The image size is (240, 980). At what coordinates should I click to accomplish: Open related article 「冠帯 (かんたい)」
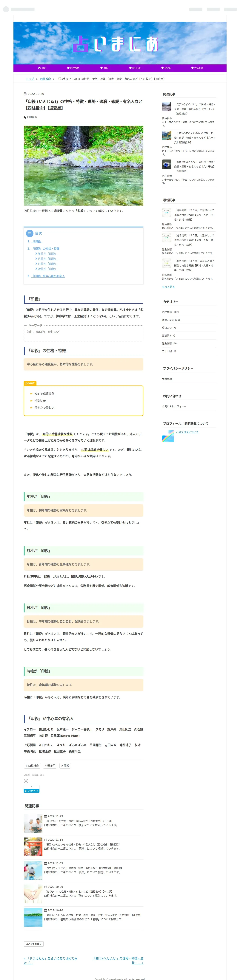click(82, 845)
